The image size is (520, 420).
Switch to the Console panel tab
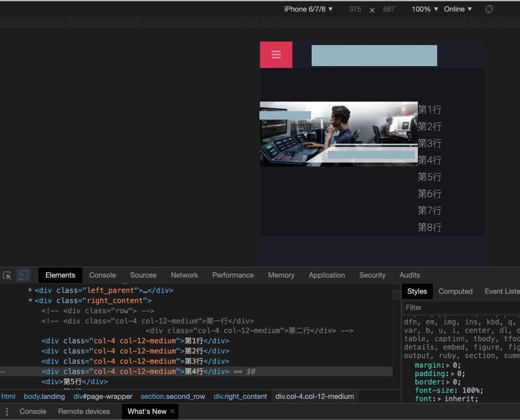tap(103, 275)
